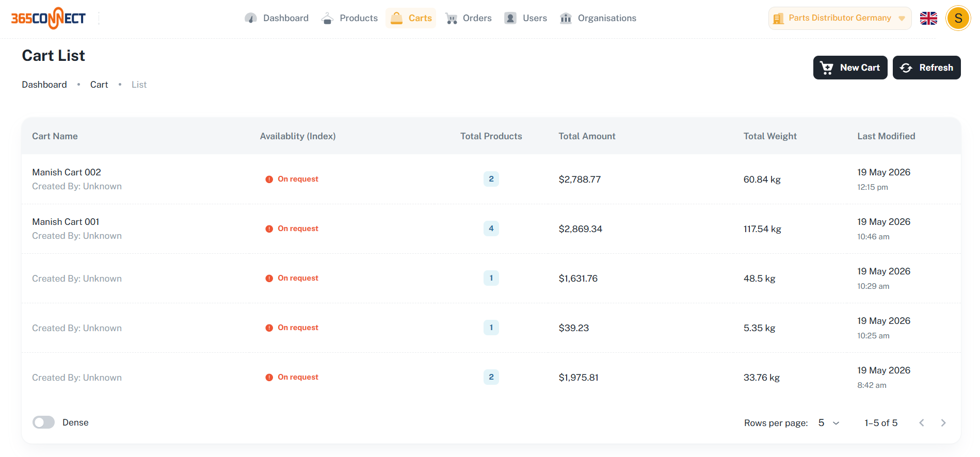This screenshot has width=980, height=457.
Task: Click the Last Modified column header
Action: [x=886, y=136]
